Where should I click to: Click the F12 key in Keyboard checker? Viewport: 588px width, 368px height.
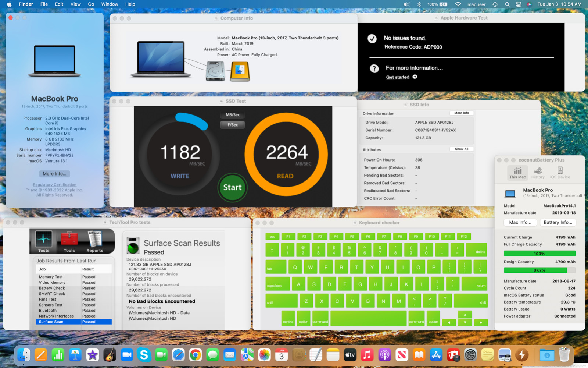(464, 237)
